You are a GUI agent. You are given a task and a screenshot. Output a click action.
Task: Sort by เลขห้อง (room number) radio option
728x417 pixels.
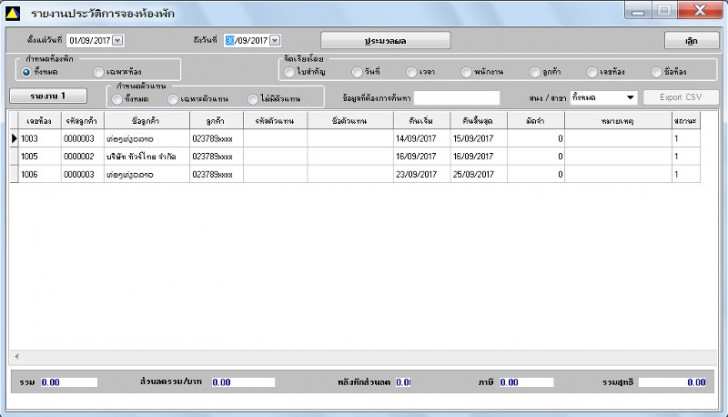click(592, 72)
